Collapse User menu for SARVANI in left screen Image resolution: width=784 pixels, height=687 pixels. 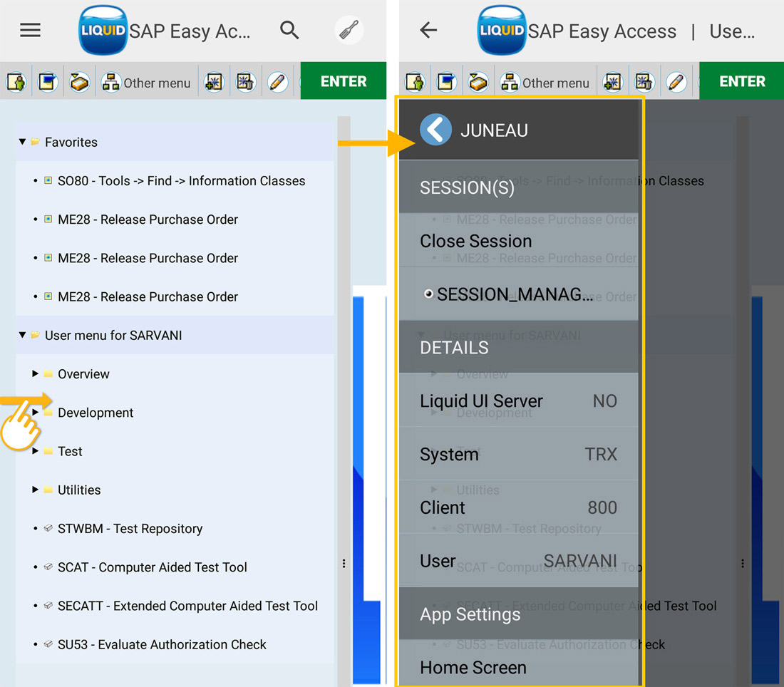22,335
